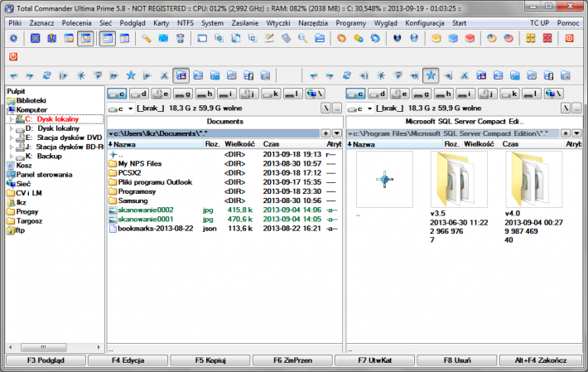Click the yellow grid toolbar icon

530,38
